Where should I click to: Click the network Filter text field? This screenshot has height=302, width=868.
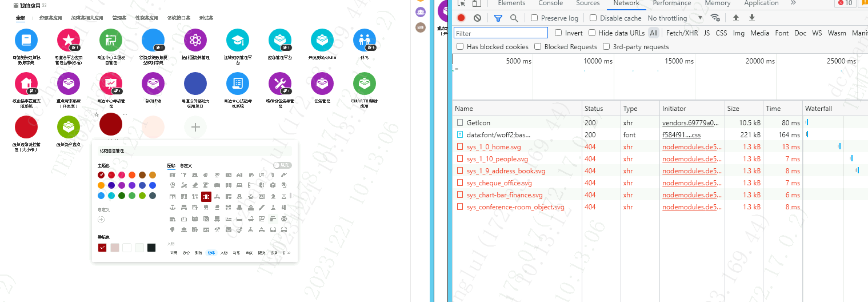(501, 33)
